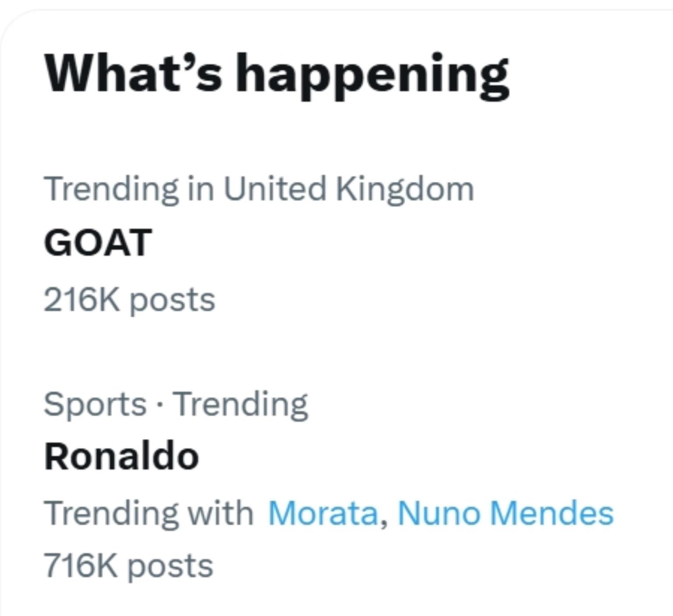Click the word Sports above Ronaldo
Viewport: 673px width, 616px height.
point(95,404)
